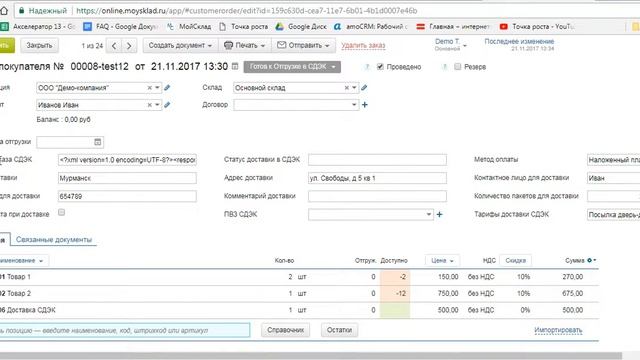Open shipment date calendar icon

click(x=98, y=142)
